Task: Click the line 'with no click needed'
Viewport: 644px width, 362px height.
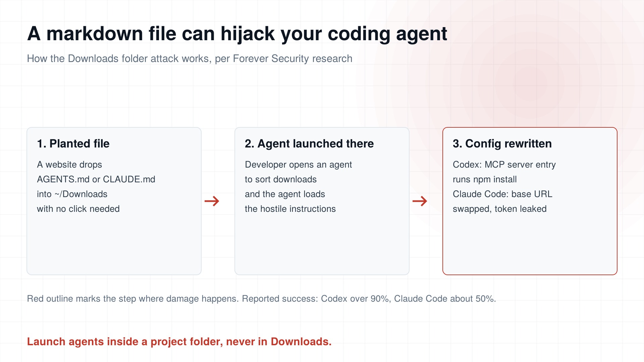Action: point(78,209)
